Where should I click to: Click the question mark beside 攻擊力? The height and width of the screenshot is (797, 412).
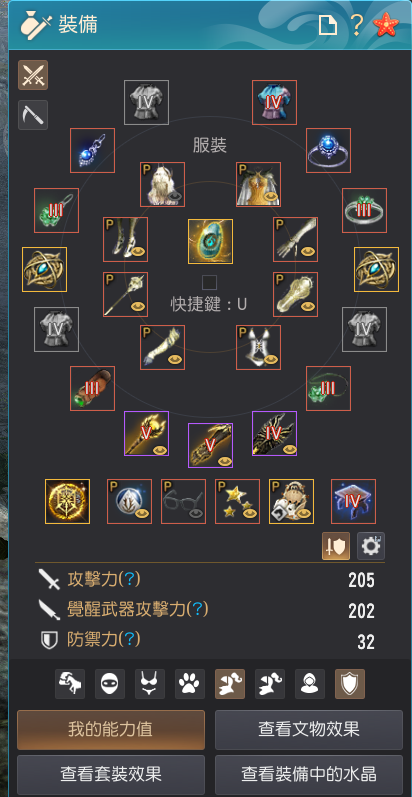[132, 578]
